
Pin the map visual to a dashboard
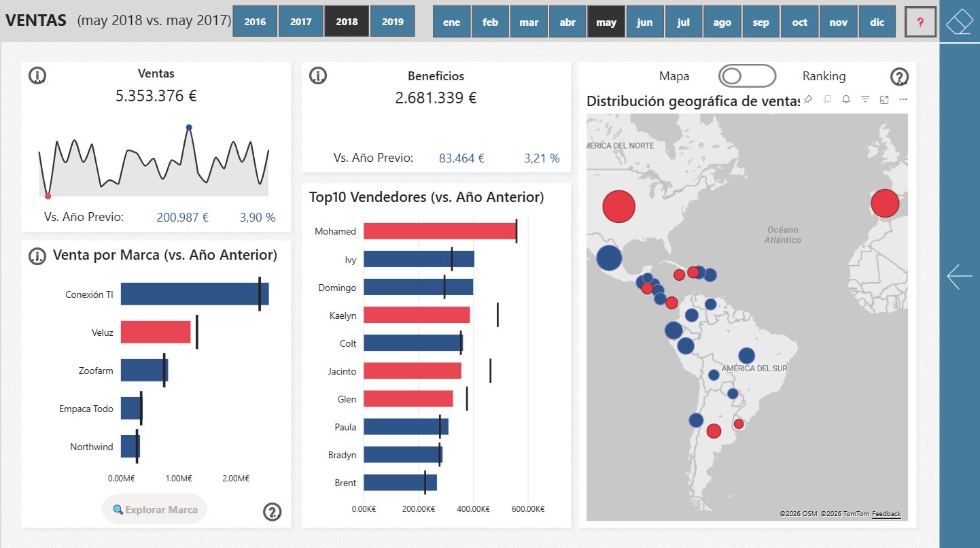[807, 99]
